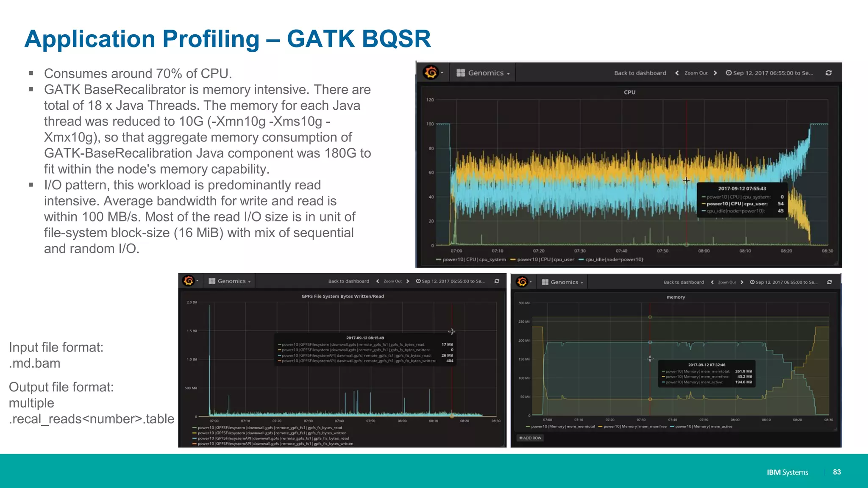
Task: Expand the Genomics dashboard picker in GPFS dashboard
Action: 230,281
